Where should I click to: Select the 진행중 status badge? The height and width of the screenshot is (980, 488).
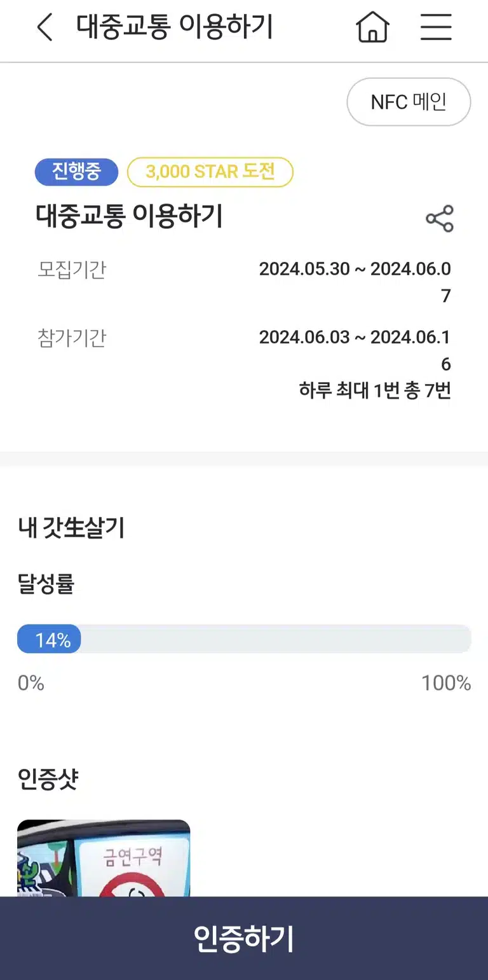76,172
